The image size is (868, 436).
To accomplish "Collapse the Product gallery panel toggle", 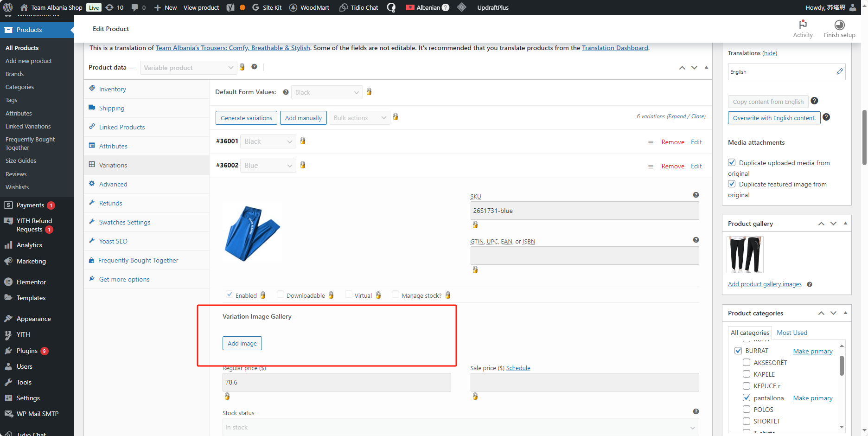I will 845,224.
